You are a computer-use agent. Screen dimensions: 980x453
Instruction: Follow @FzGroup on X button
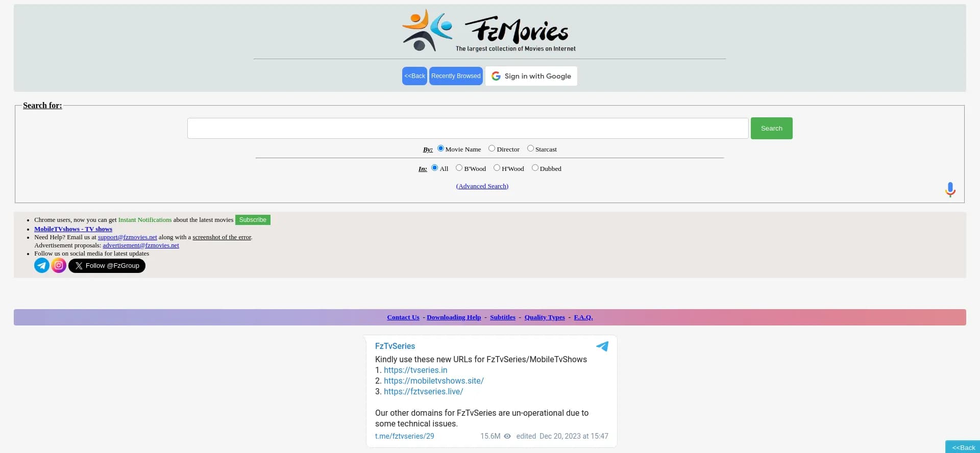click(107, 266)
